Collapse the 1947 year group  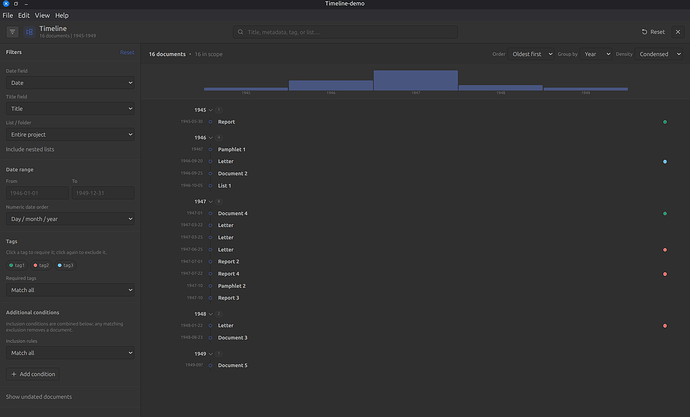(x=210, y=201)
